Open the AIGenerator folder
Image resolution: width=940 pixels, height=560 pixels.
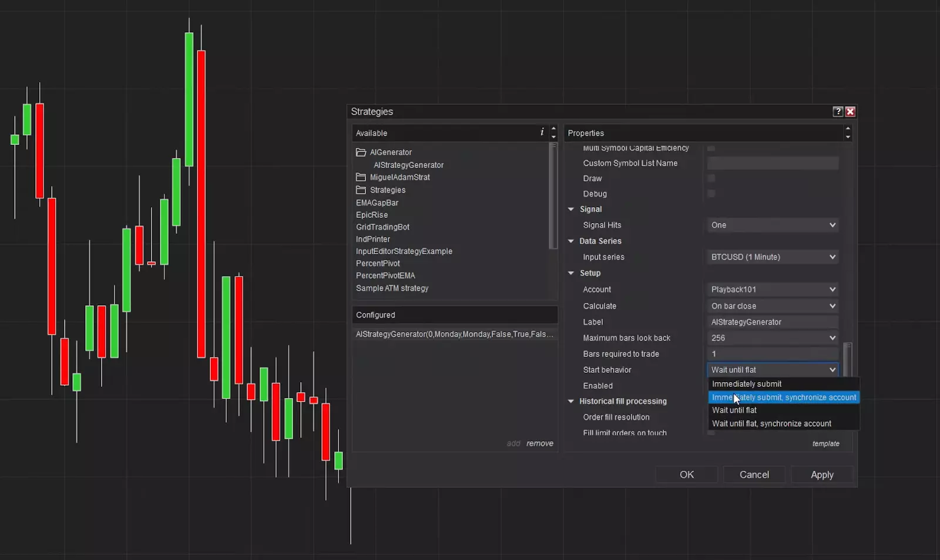[384, 152]
